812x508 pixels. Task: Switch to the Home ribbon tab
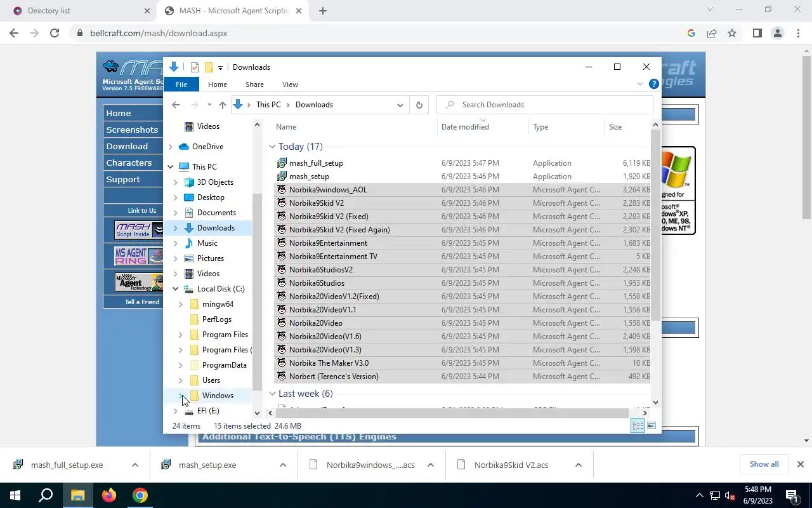(x=218, y=84)
